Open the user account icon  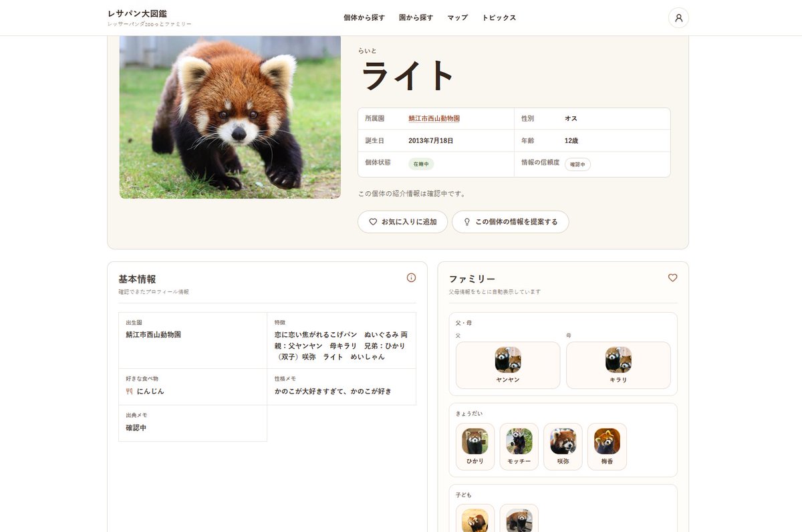(678, 18)
